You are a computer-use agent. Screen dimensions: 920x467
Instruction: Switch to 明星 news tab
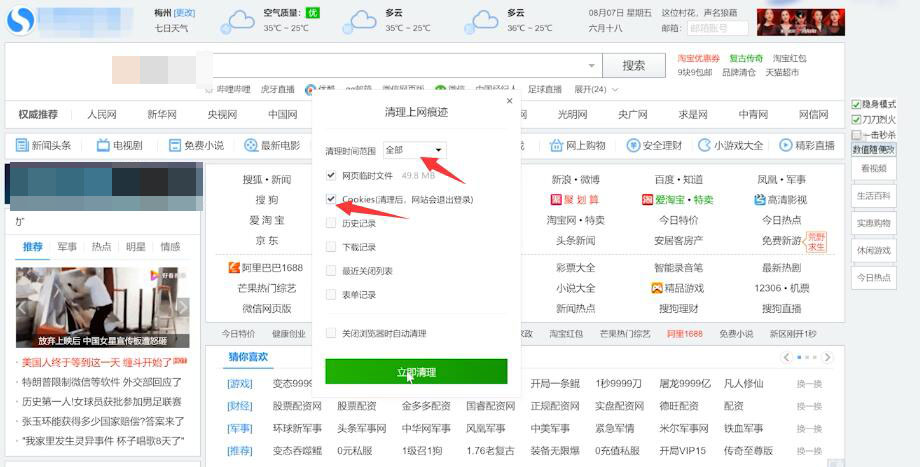click(136, 246)
